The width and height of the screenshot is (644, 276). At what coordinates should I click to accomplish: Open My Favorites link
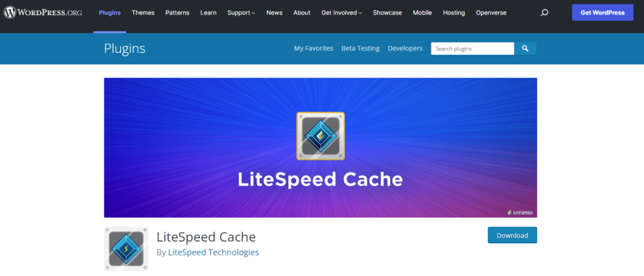[x=313, y=48]
